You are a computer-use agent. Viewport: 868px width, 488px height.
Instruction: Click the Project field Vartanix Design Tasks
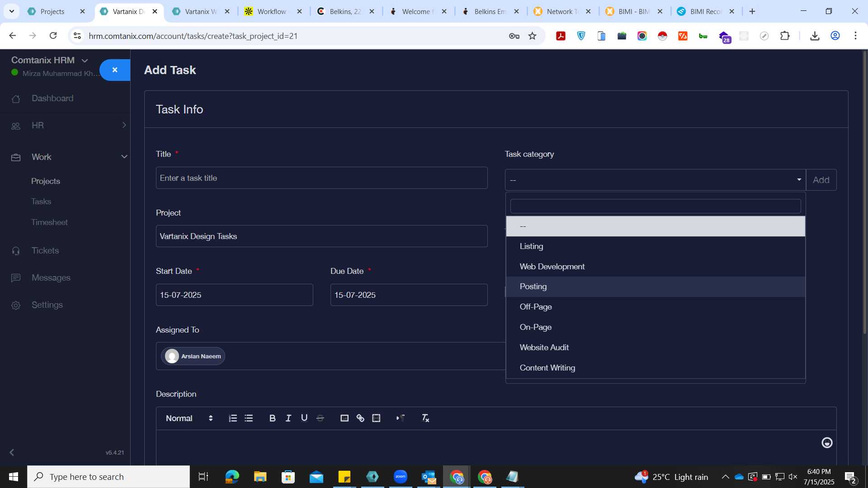[321, 236]
